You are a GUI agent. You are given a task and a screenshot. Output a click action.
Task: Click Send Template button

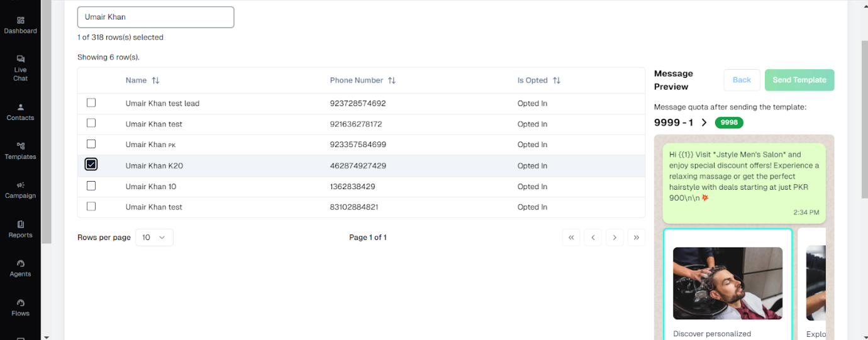point(799,80)
